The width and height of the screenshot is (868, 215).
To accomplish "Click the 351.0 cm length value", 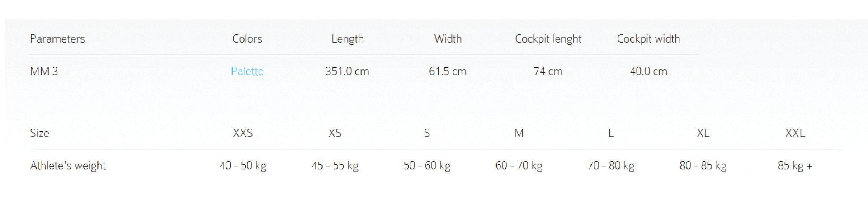I will point(347,71).
